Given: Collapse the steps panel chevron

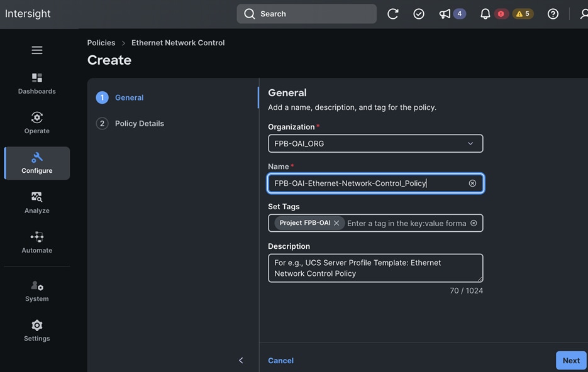Looking at the screenshot, I should [241, 361].
